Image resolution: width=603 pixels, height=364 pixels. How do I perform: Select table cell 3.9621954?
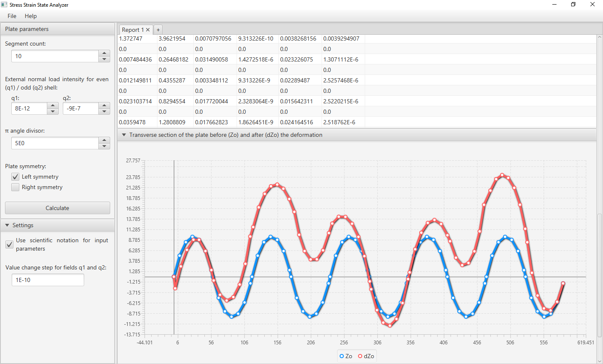pos(175,38)
